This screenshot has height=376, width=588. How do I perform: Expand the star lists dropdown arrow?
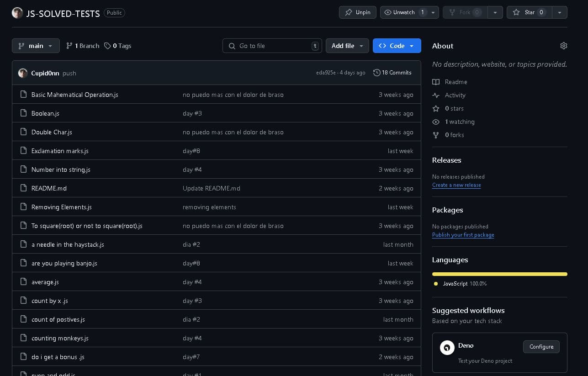[560, 12]
